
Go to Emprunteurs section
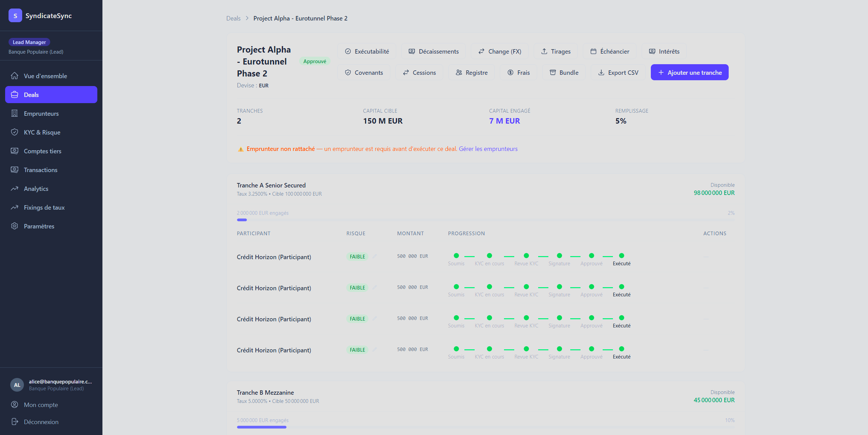pyautogui.click(x=51, y=113)
